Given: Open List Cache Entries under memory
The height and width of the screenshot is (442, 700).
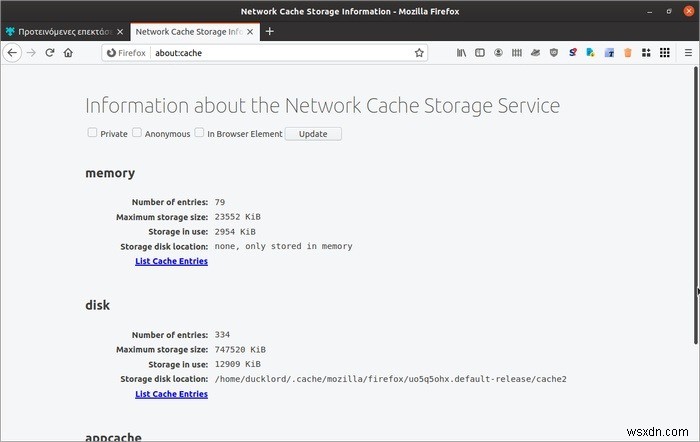Looking at the screenshot, I should (171, 261).
